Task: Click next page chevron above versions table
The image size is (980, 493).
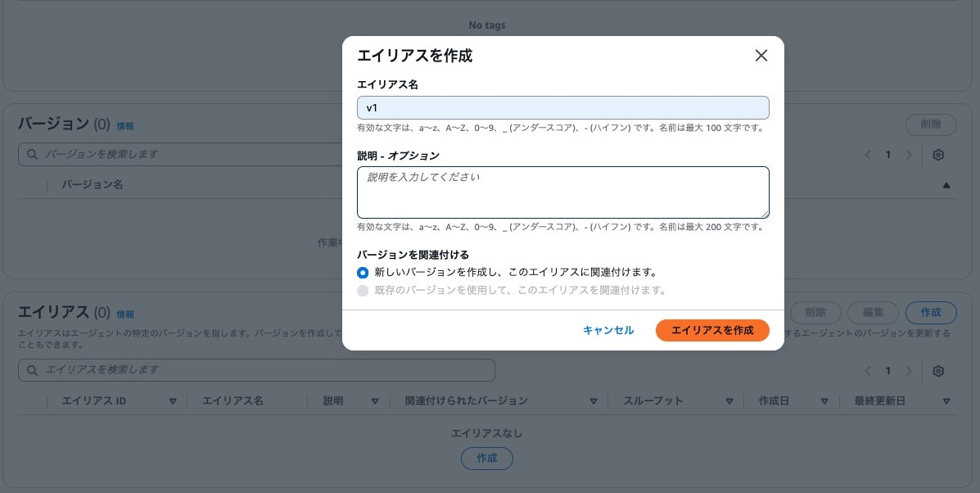Action: tap(909, 154)
